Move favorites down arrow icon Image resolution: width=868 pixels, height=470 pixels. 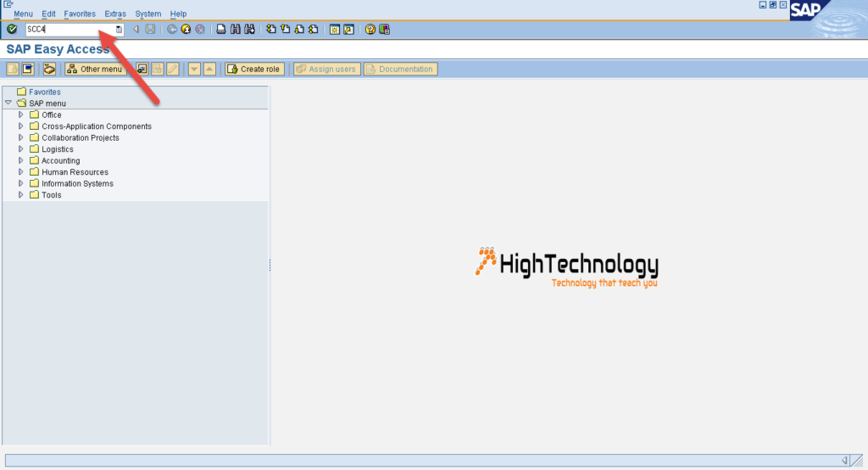tap(194, 69)
